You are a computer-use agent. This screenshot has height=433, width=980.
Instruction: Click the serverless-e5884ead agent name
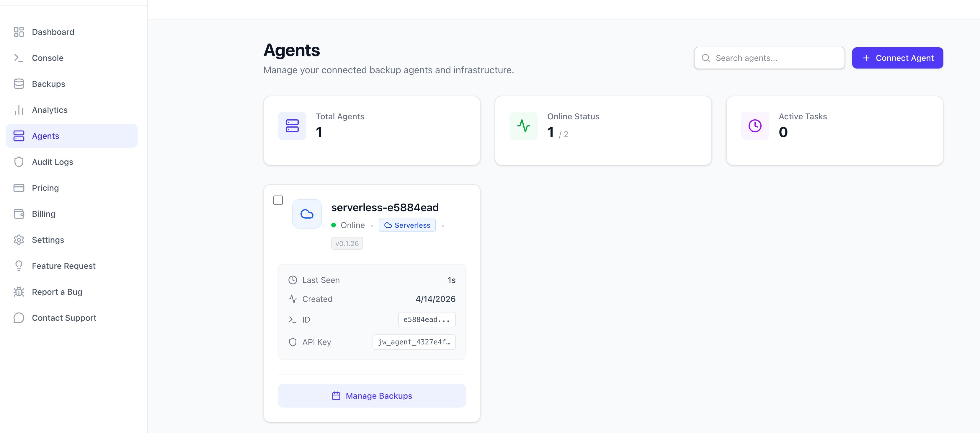point(385,208)
